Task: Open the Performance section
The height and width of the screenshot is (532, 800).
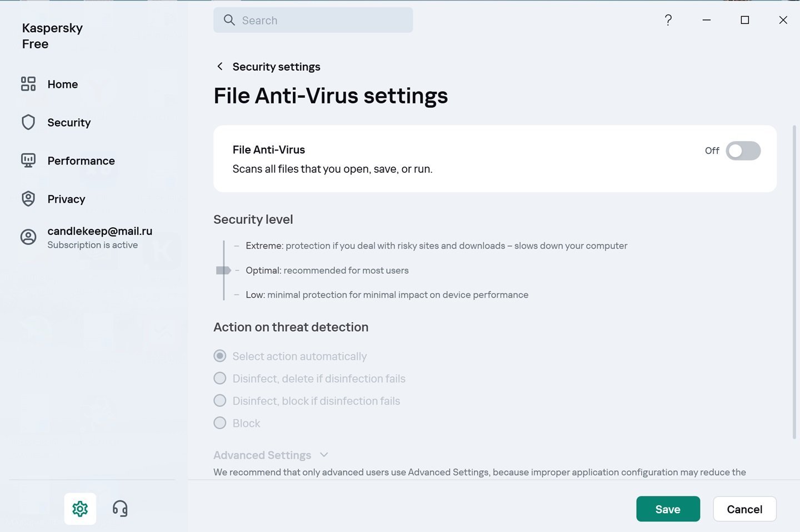Action: point(81,160)
